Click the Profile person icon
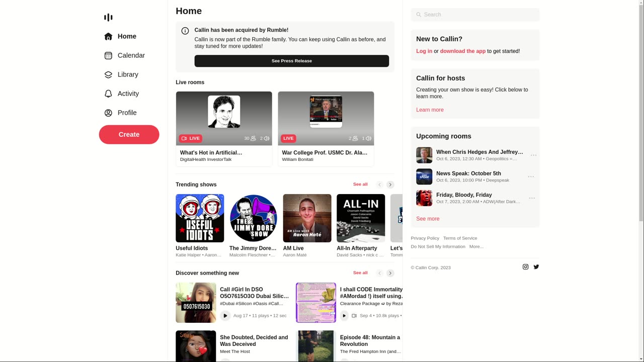The width and height of the screenshot is (644, 362). pos(108,113)
